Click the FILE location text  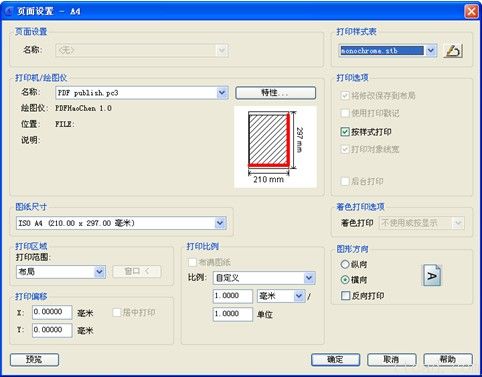[x=65, y=124]
